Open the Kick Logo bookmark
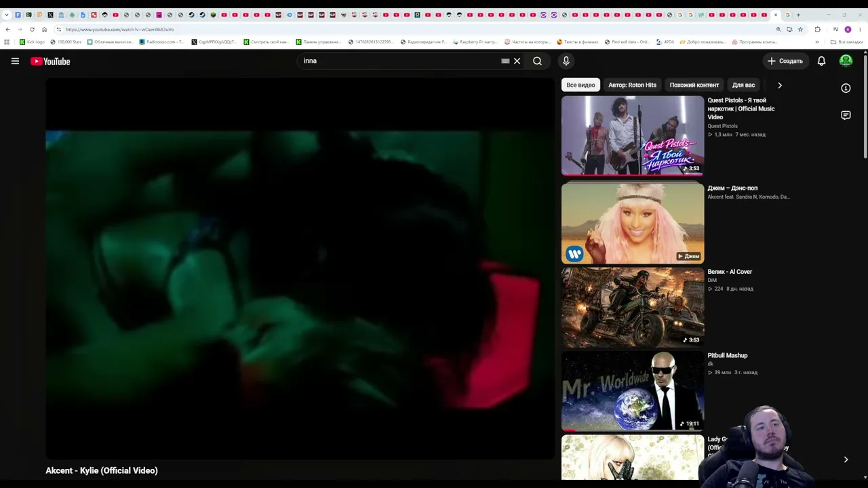The height and width of the screenshot is (488, 868). 32,42
